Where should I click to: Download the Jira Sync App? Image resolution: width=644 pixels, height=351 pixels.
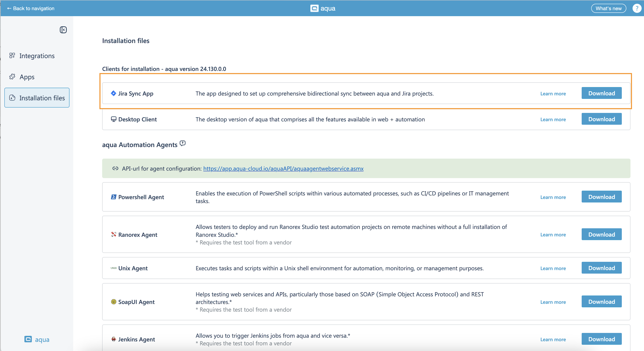click(x=601, y=93)
